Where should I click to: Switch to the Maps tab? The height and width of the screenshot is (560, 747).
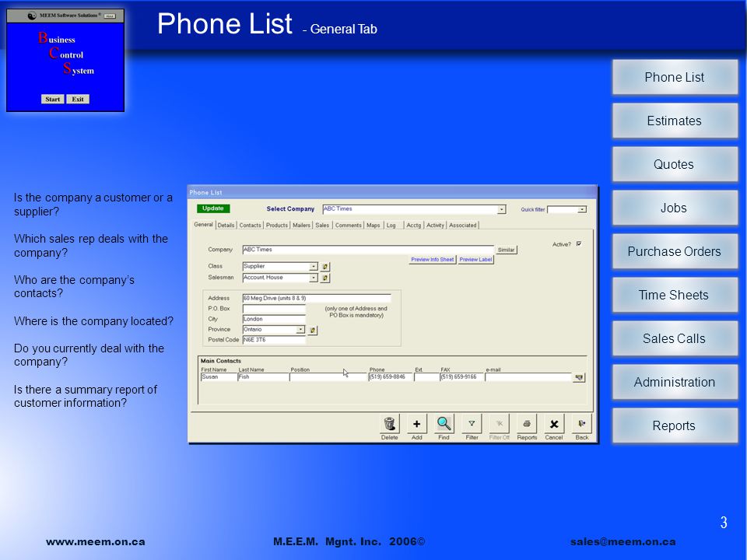click(x=373, y=226)
